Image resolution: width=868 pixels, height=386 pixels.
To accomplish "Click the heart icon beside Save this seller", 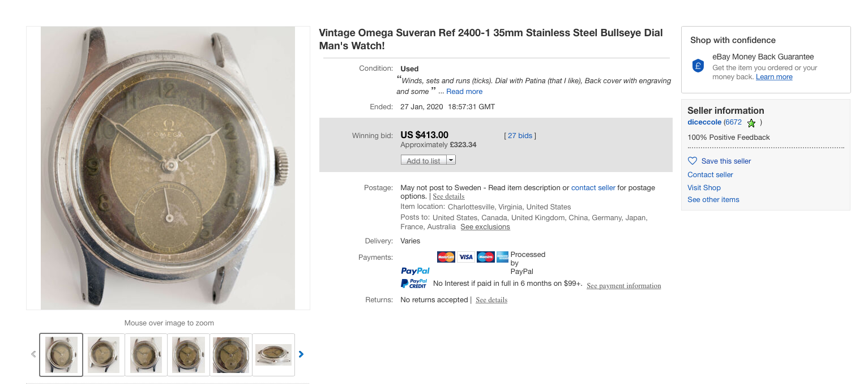I will [692, 161].
